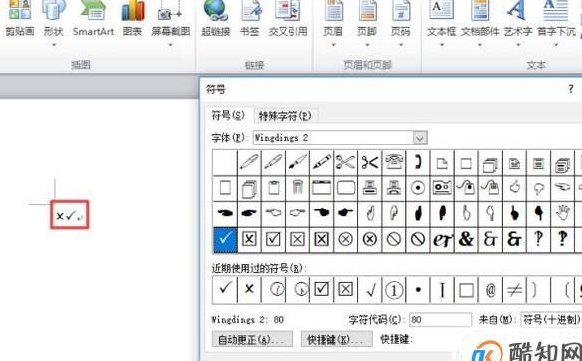Pick checked box in recently used symbols
Screen dimensions: 582x361
(321, 289)
